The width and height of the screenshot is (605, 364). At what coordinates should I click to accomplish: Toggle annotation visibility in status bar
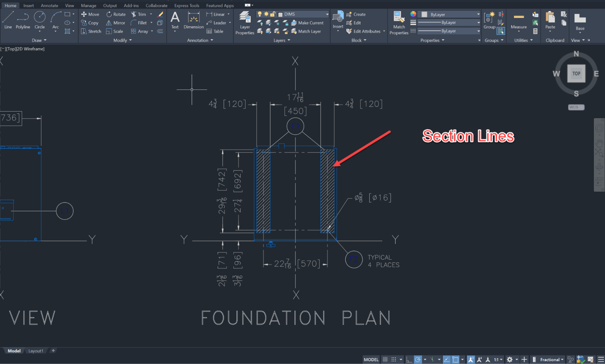pos(471,359)
